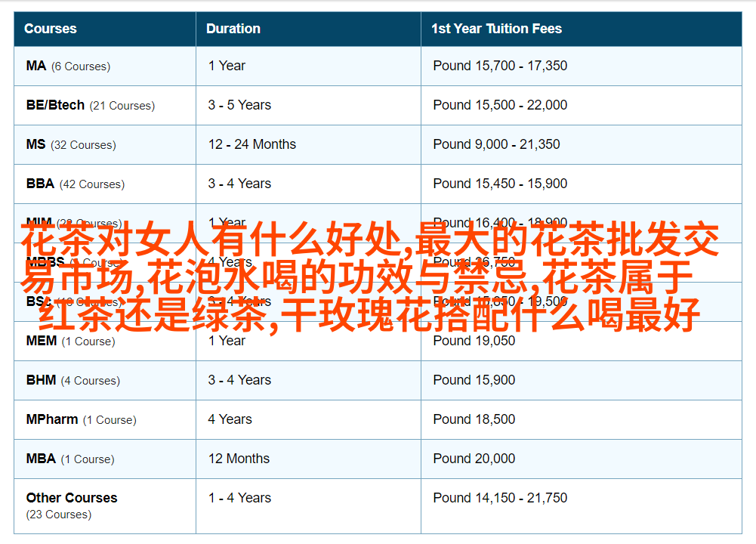Click the Other Courses link
Image resolution: width=756 pixels, height=544 pixels.
(x=72, y=498)
